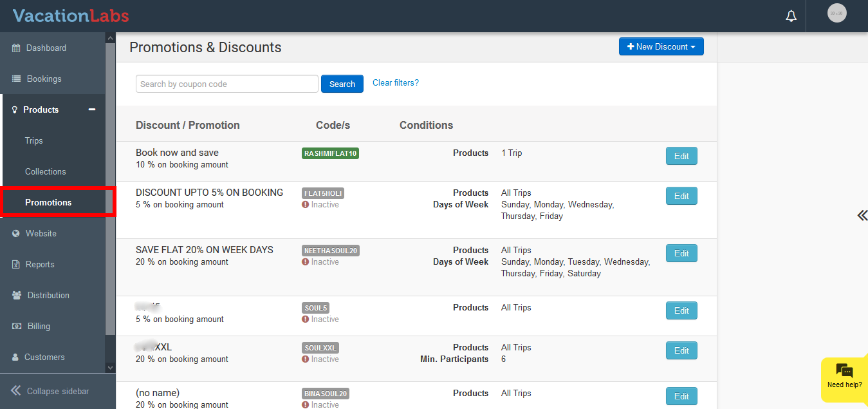868x409 pixels.
Task: Open the user avatar profile menu
Action: (836, 14)
